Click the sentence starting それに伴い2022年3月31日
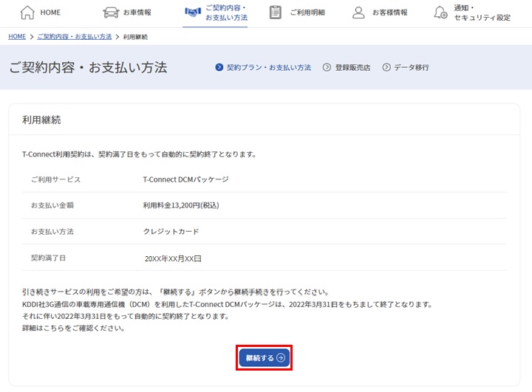Viewport: 532px width, 392px height. click(x=126, y=317)
